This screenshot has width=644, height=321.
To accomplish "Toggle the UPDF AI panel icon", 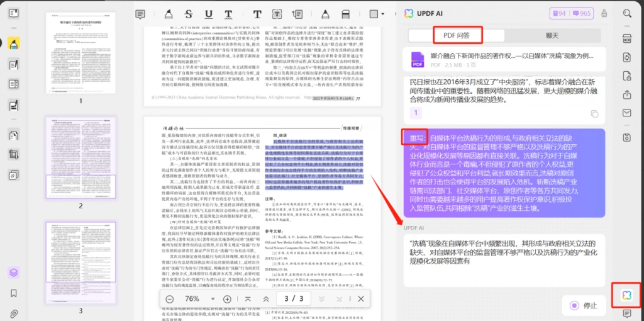I will [626, 295].
